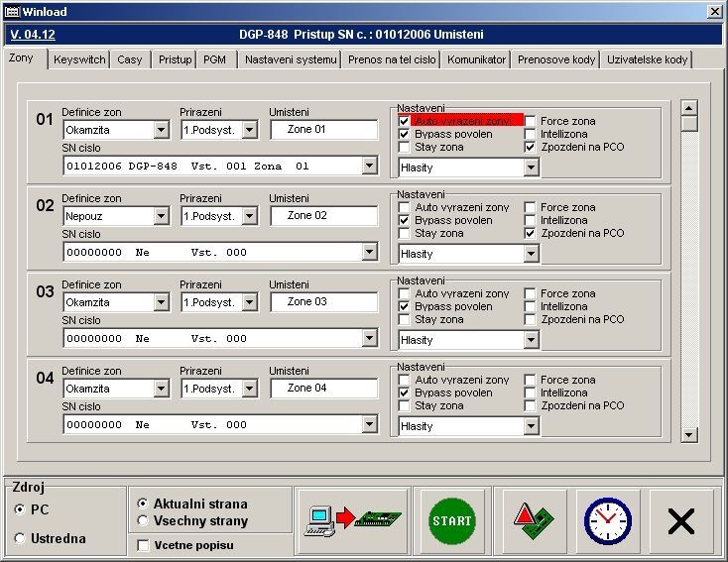Viewport: 728px width, 562px height.
Task: Open Definice zon dropdown for zone 01
Action: point(162,130)
